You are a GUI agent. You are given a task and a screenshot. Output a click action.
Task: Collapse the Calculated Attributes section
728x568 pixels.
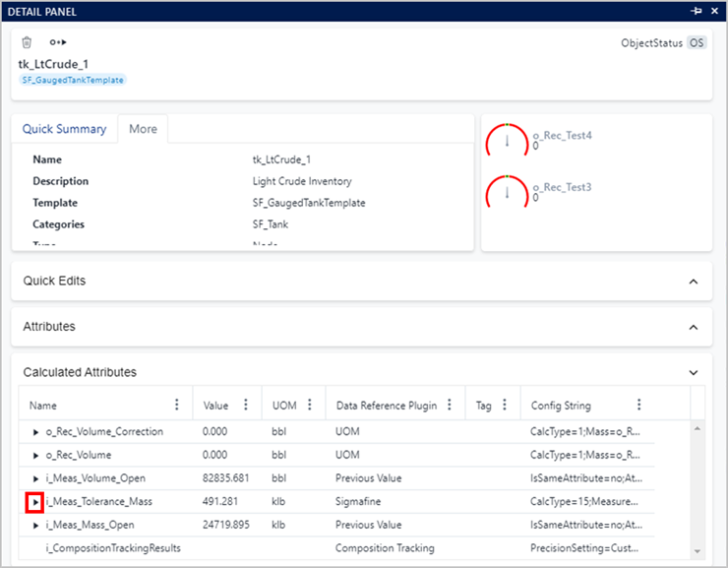point(694,373)
